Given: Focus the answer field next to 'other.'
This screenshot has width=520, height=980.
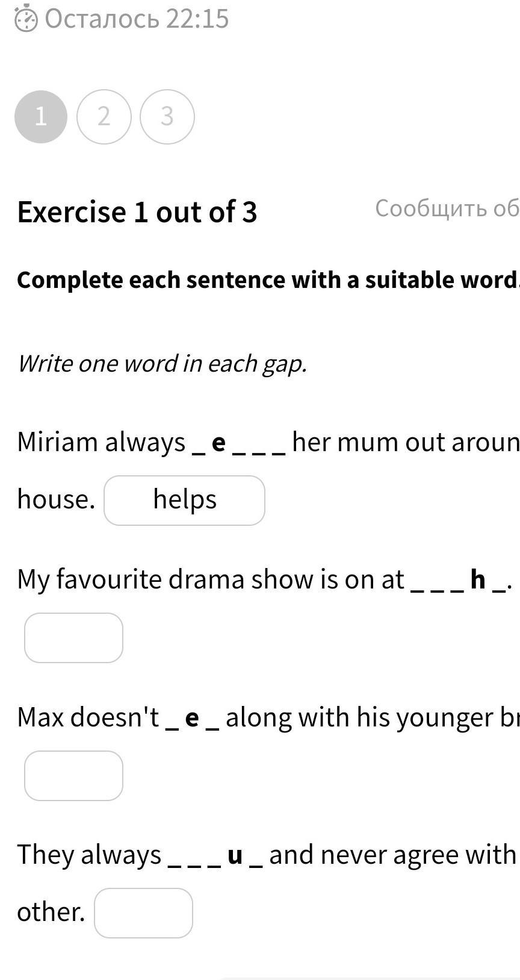Looking at the screenshot, I should point(143,913).
